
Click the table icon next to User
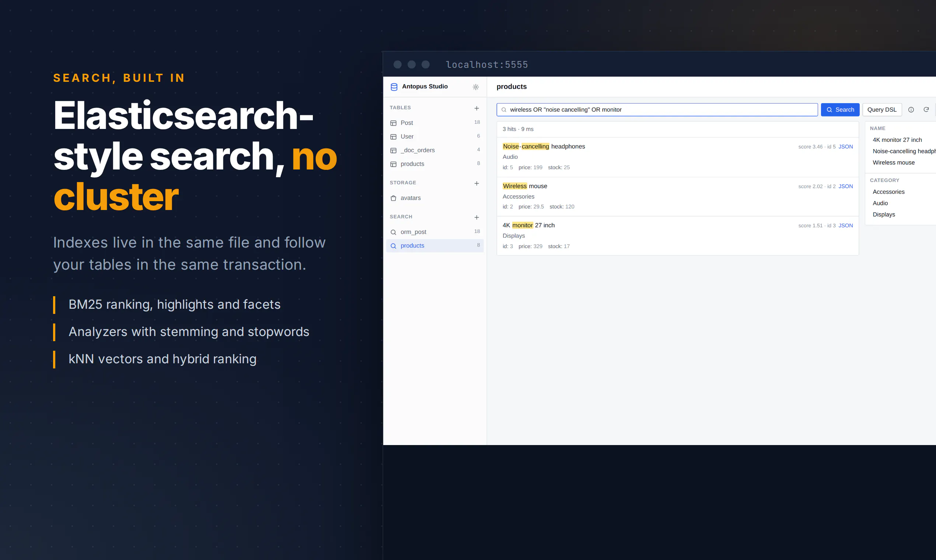click(x=393, y=136)
